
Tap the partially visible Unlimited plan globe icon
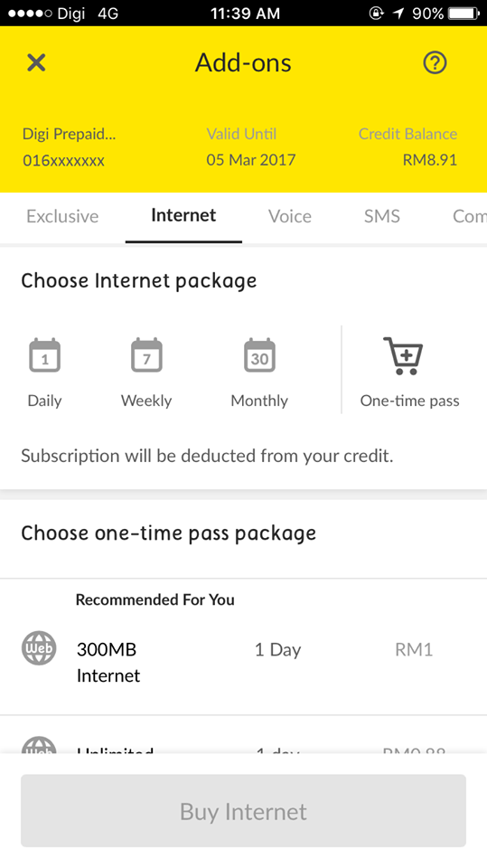(39, 744)
